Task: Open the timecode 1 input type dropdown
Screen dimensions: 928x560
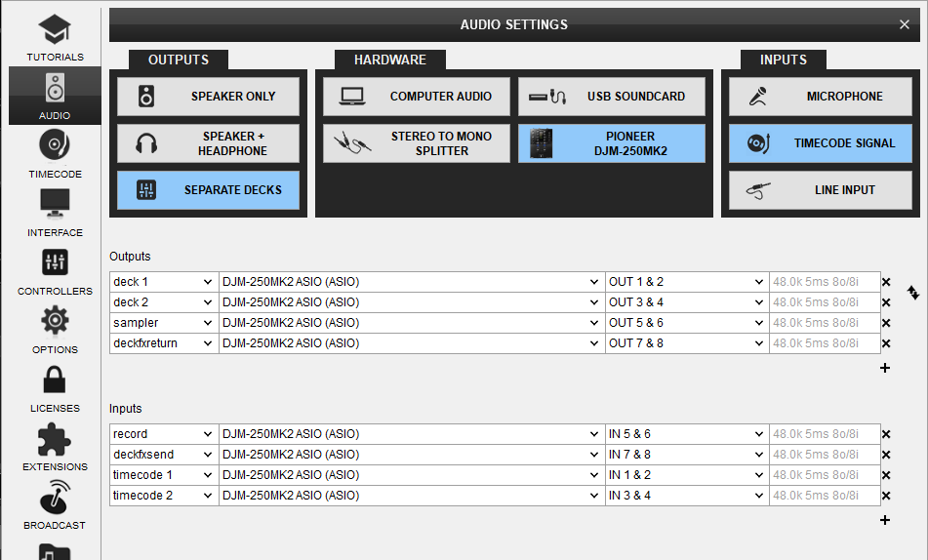Action: point(164,475)
